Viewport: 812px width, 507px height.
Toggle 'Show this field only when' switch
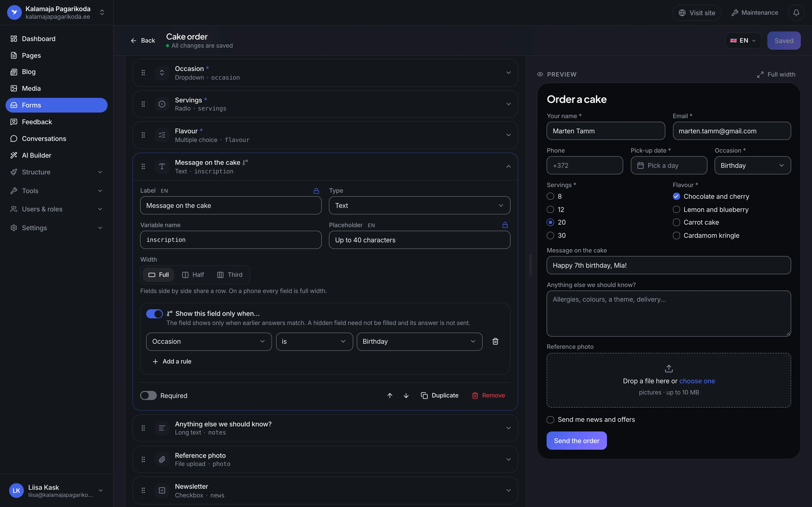[154, 314]
